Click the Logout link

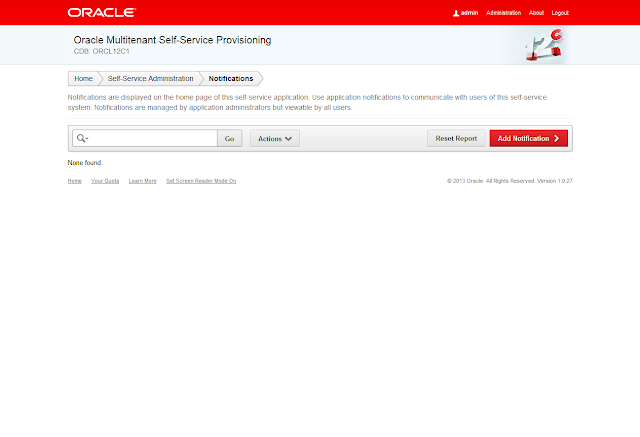[x=560, y=13]
